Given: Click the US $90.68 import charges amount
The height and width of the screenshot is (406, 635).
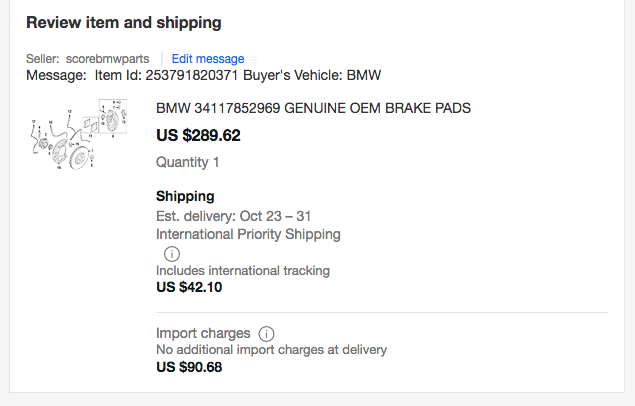Looking at the screenshot, I should point(189,367).
